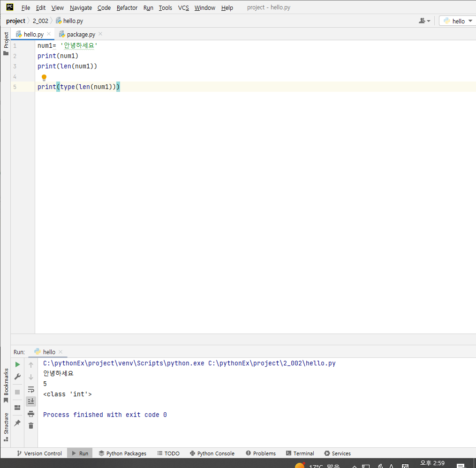Click on code line print(len(num1))
This screenshot has width=476, height=468.
coord(67,66)
